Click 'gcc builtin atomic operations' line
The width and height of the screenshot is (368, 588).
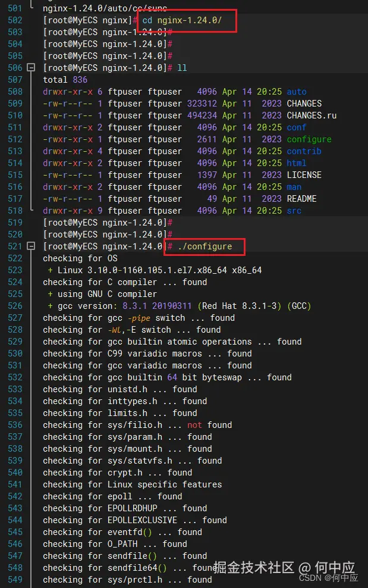(x=172, y=342)
